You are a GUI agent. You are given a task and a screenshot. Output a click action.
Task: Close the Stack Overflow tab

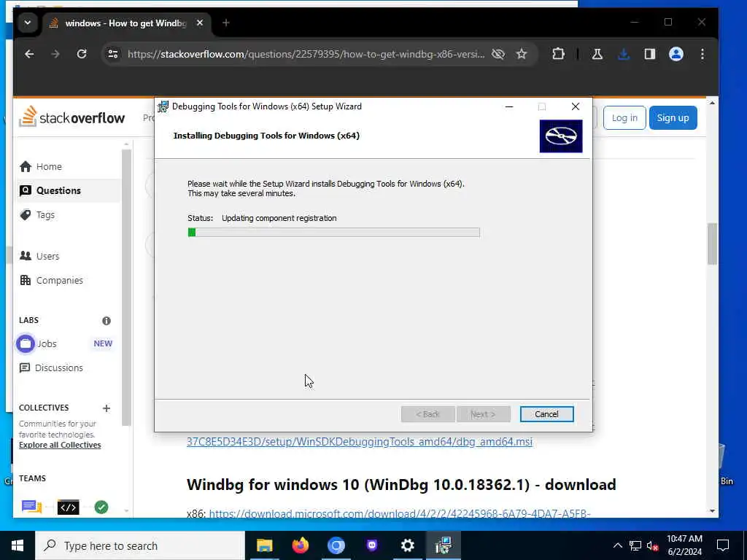coord(200,23)
